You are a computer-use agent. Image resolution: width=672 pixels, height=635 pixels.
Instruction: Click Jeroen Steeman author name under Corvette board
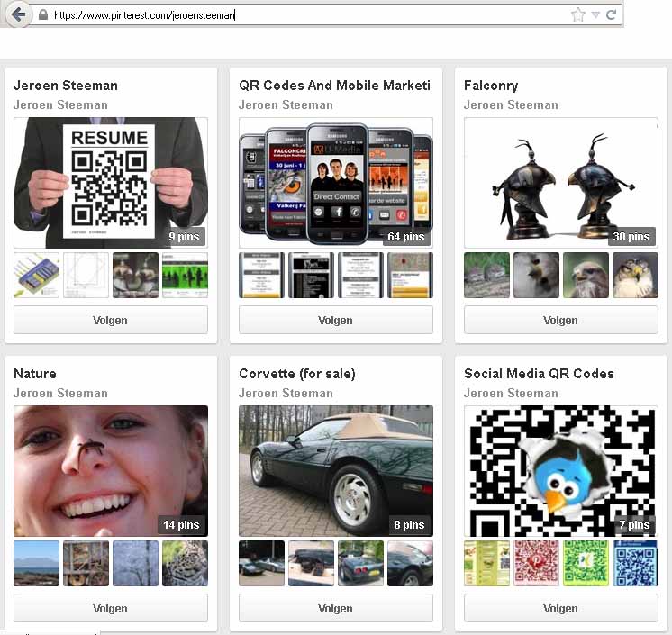click(x=286, y=393)
